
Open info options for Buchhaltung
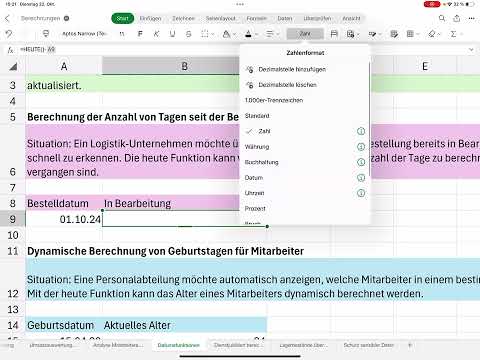361,162
